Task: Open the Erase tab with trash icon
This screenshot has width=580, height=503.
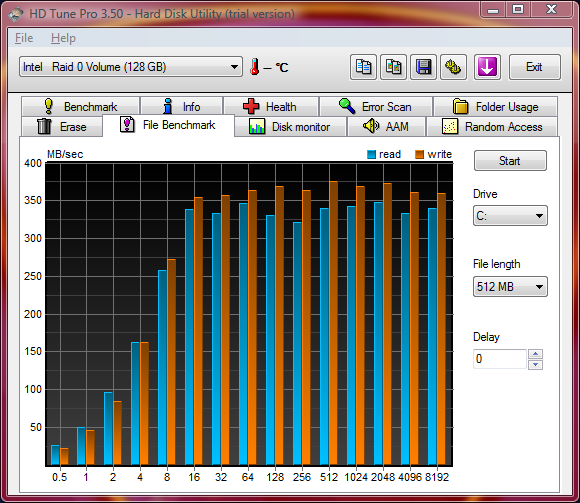Action: [62, 126]
